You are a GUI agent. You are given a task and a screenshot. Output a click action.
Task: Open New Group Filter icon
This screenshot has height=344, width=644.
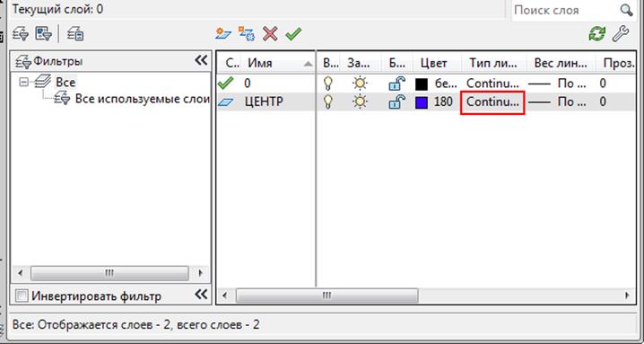click(x=43, y=34)
